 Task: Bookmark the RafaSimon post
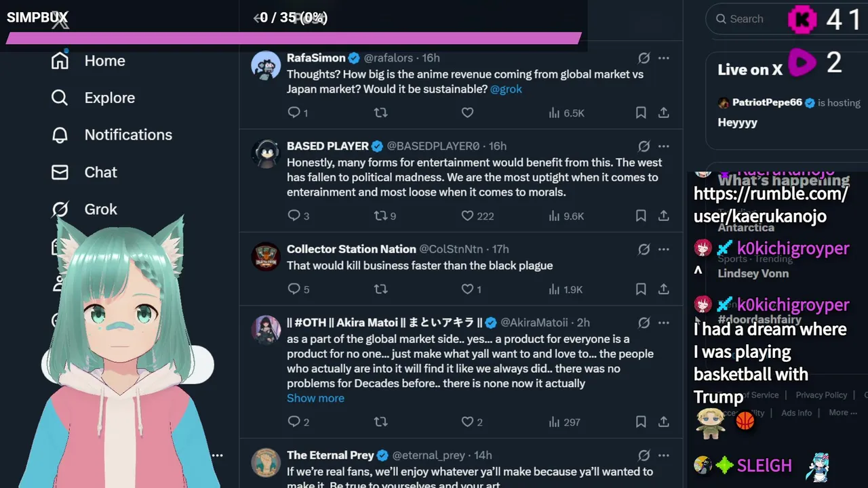(x=641, y=113)
